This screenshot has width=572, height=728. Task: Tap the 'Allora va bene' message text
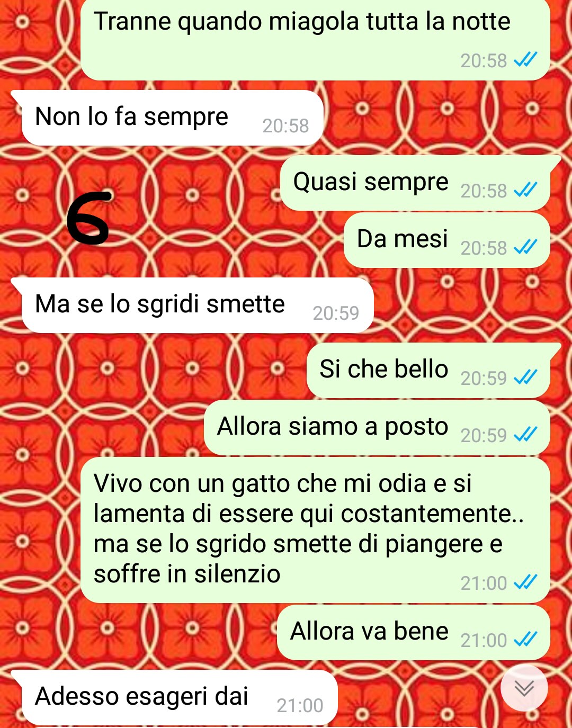click(x=369, y=632)
